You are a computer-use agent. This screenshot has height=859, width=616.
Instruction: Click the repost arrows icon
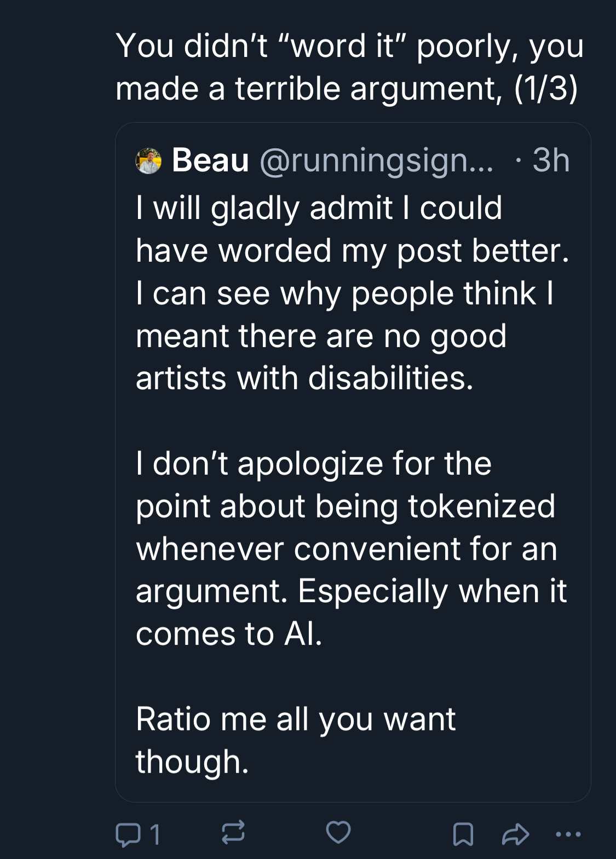click(233, 833)
